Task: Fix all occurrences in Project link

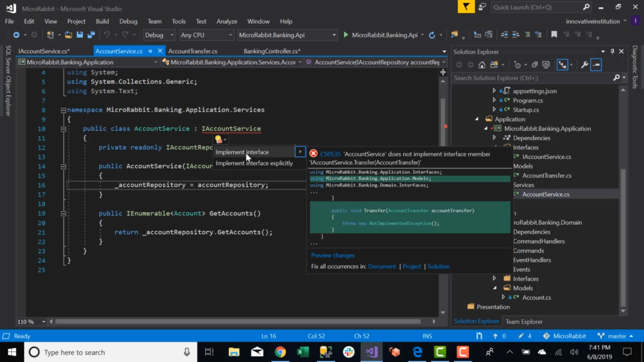Action: point(412,266)
